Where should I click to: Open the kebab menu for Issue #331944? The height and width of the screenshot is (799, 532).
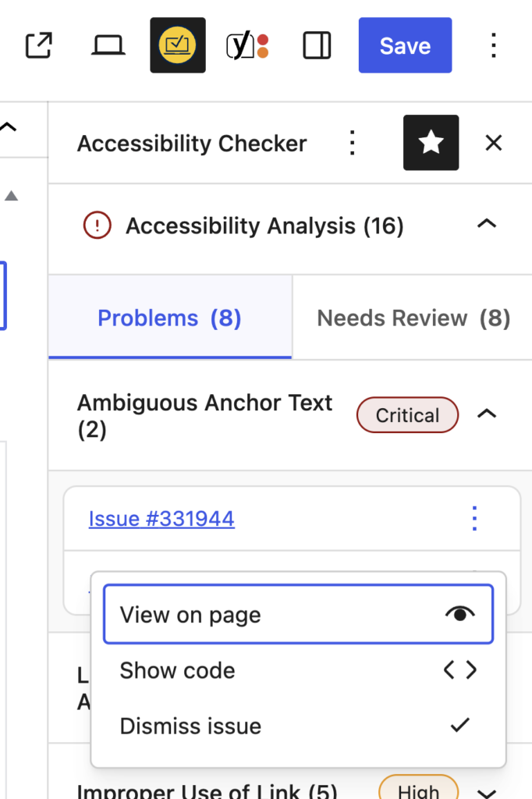tap(473, 517)
